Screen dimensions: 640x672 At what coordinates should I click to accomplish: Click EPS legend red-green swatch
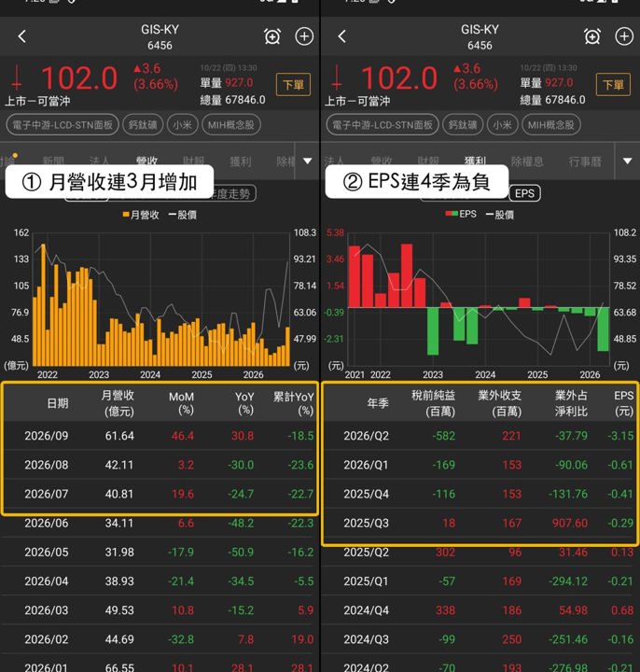pyautogui.click(x=452, y=214)
